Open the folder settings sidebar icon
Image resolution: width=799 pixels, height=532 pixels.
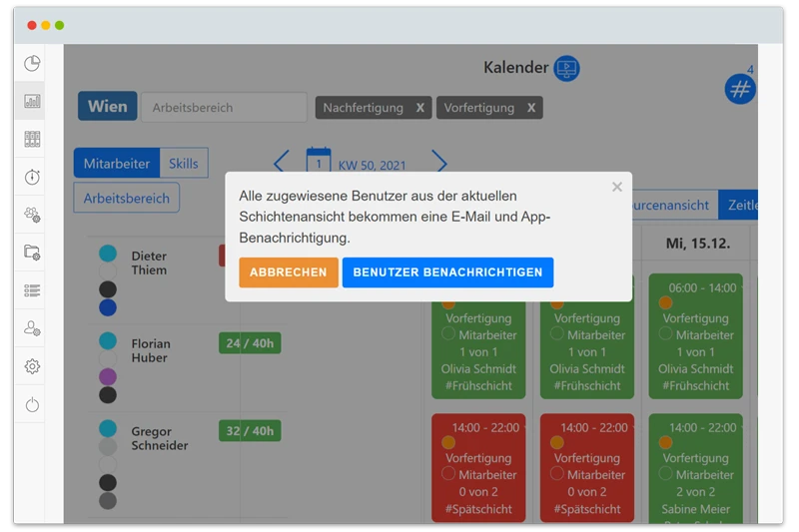click(32, 253)
